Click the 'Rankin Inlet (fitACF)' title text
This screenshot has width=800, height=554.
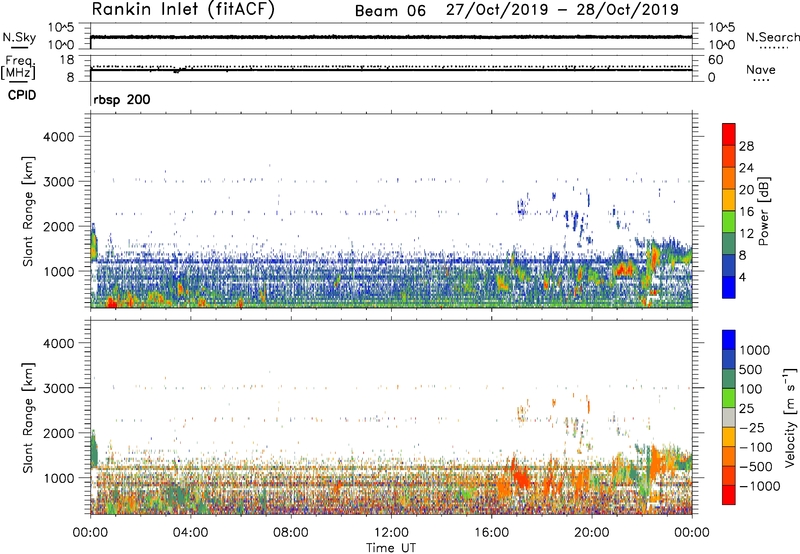coord(183,10)
